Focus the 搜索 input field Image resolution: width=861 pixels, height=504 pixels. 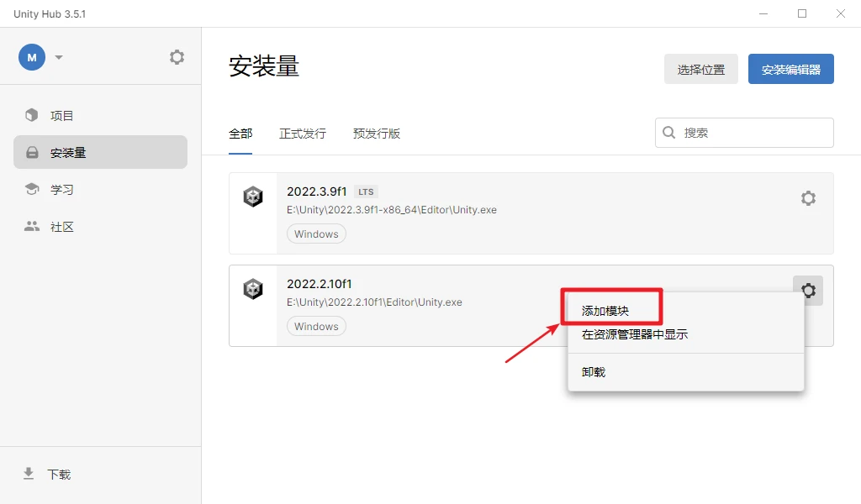(744, 133)
